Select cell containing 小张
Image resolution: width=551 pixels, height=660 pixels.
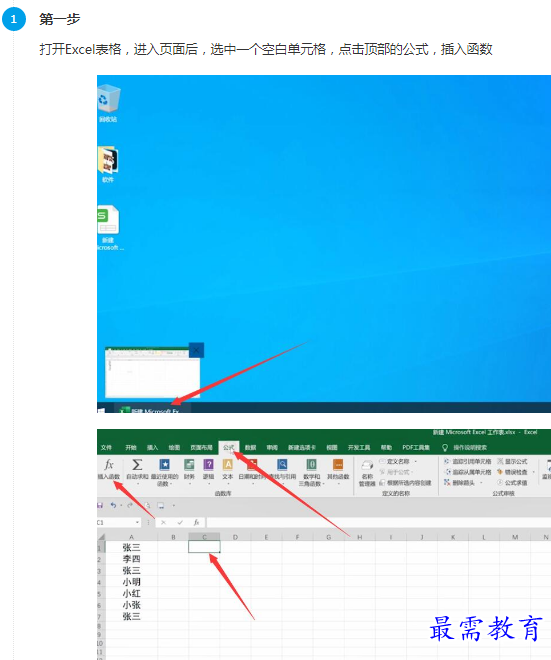coord(131,605)
